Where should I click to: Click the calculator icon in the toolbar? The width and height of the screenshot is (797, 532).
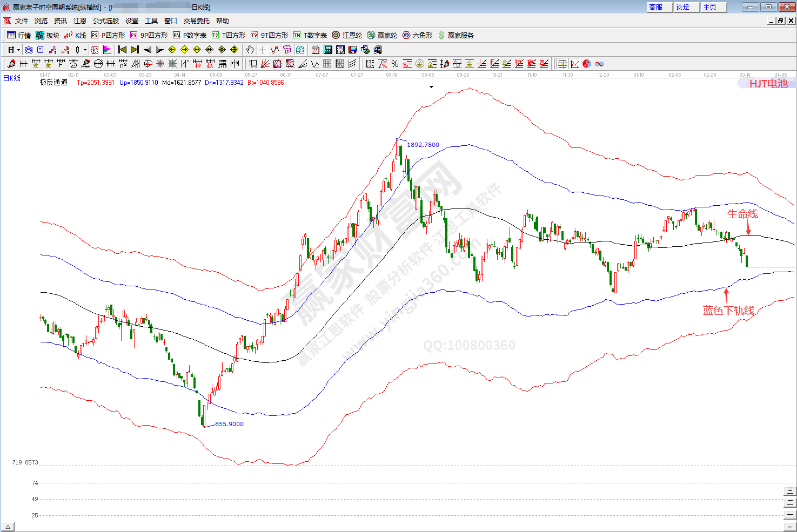tap(328, 50)
